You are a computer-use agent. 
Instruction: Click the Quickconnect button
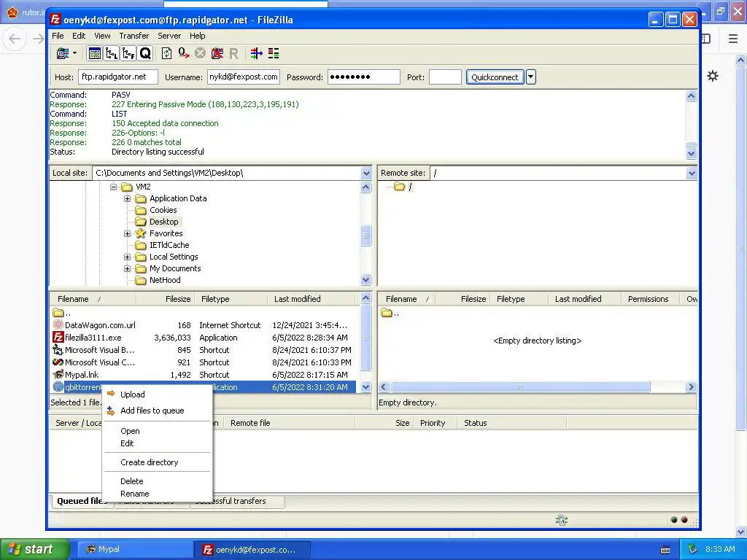point(495,77)
